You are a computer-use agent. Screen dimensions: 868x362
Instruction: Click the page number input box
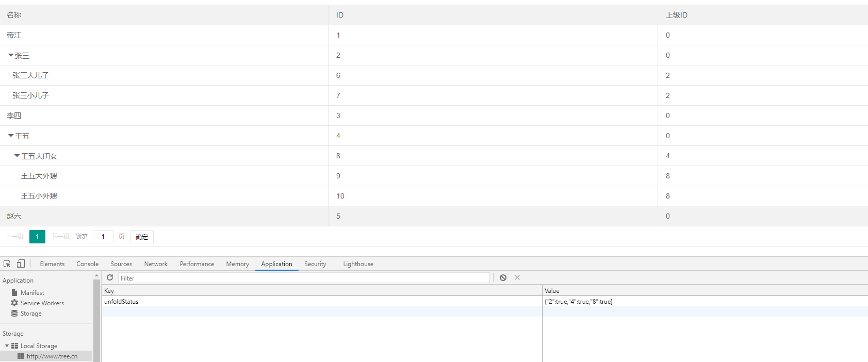point(103,237)
